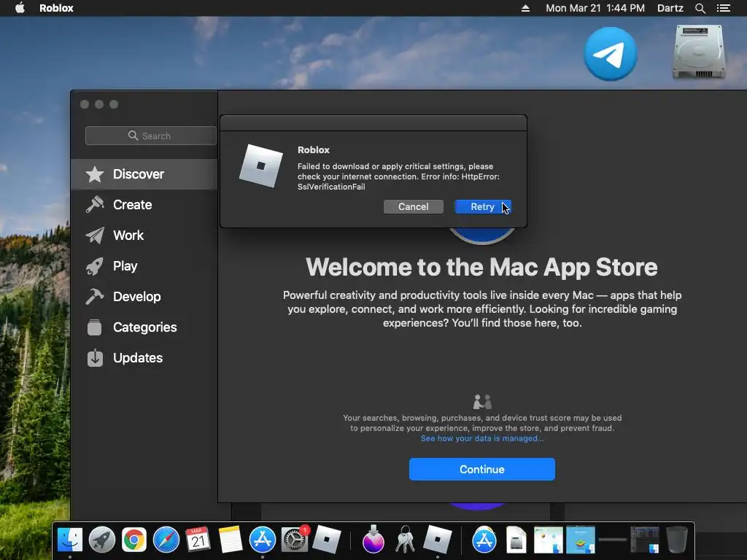The width and height of the screenshot is (747, 560).
Task: Open the Applications stack in Dock
Action: click(x=484, y=540)
